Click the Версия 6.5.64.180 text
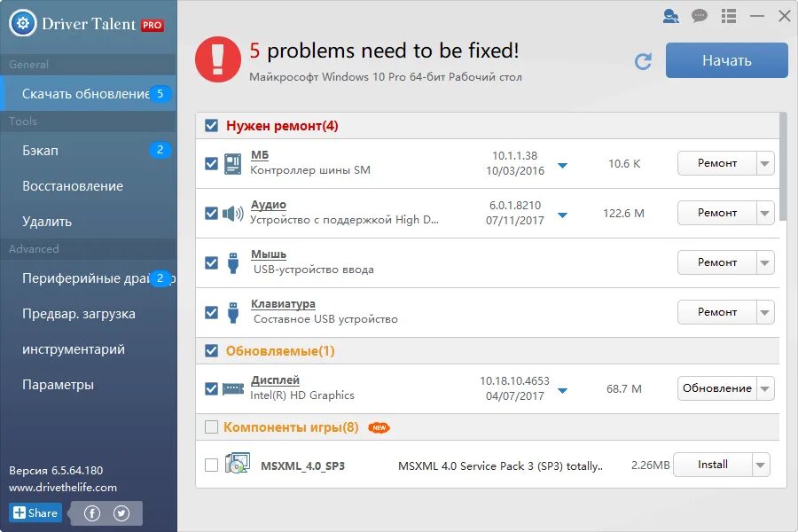 pos(56,471)
